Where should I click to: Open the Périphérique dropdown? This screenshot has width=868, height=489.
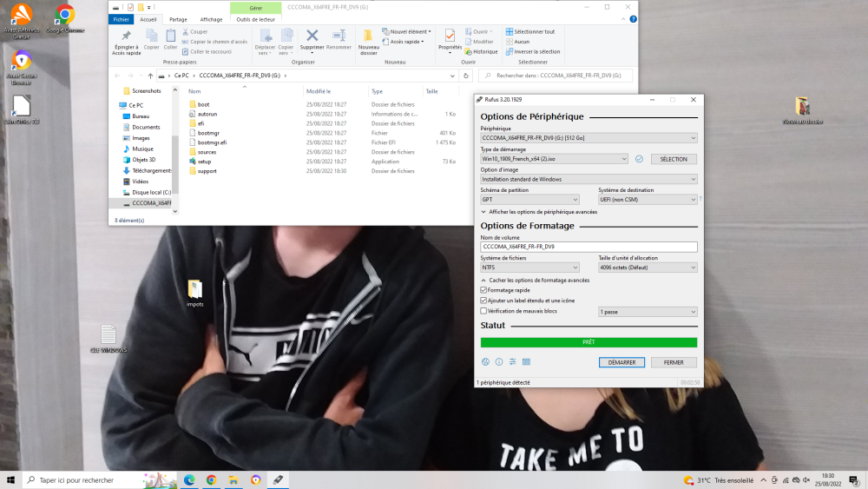(589, 138)
